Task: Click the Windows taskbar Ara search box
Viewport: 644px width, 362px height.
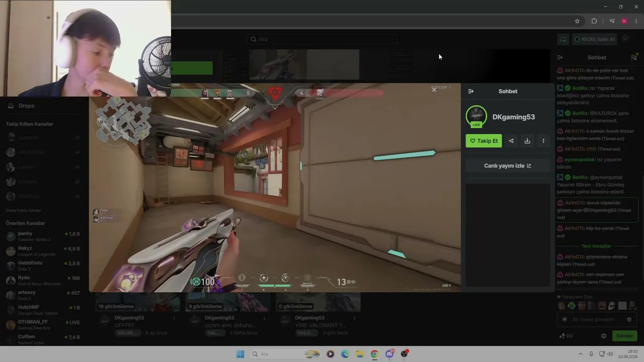Action: pos(286,354)
